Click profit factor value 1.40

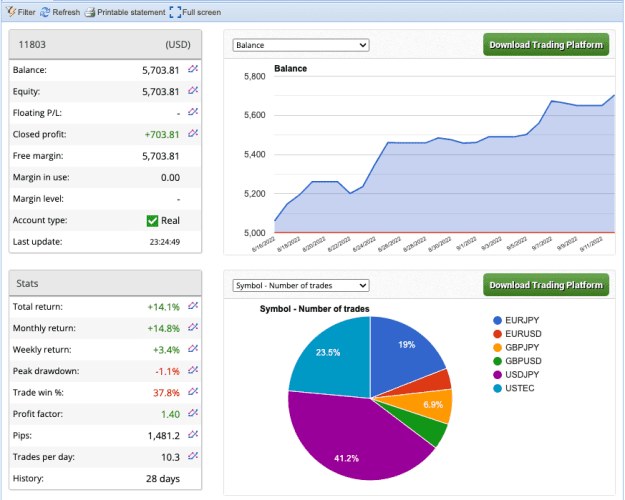171,414
